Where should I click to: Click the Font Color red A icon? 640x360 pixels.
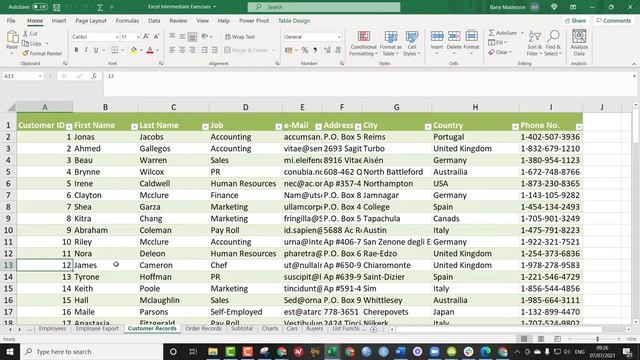(150, 50)
